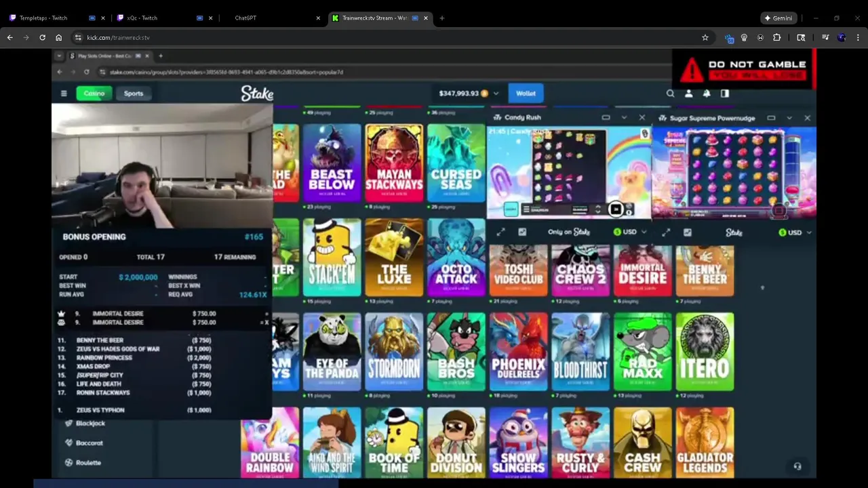
Task: Switch to Templetaps Twitch tab
Action: 56,18
